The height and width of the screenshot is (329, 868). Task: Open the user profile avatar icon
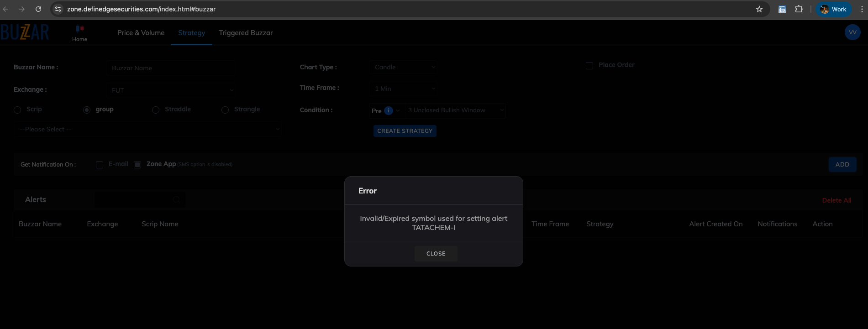point(852,32)
